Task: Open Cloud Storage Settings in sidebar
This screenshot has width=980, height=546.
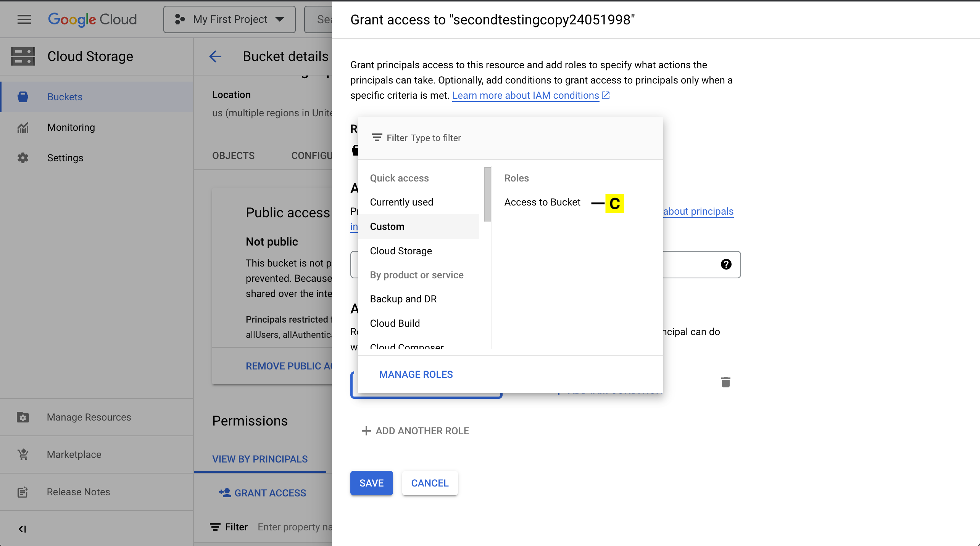Action: [x=65, y=158]
